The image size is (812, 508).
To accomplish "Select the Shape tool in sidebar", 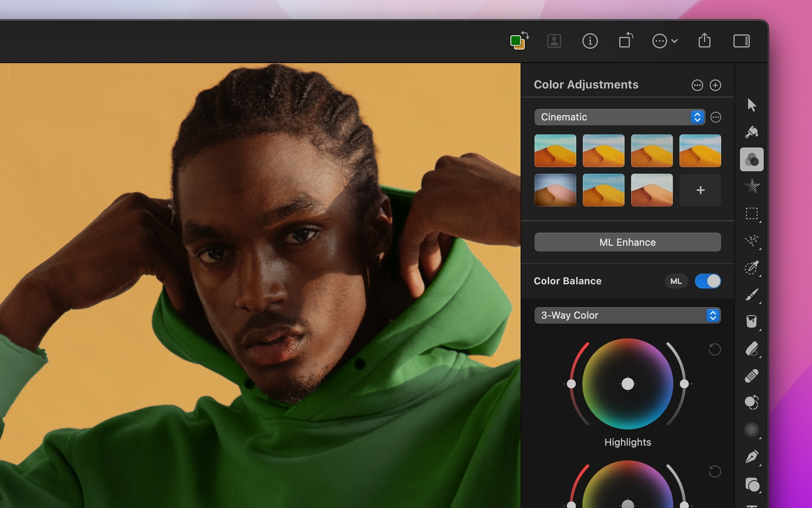I will pyautogui.click(x=752, y=485).
